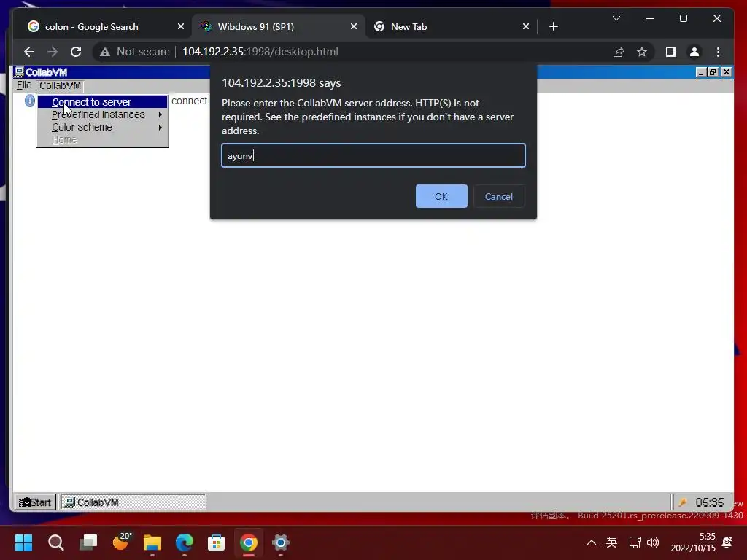
Task: Open the system clock 5:35 2022/10/15
Action: pos(693,542)
